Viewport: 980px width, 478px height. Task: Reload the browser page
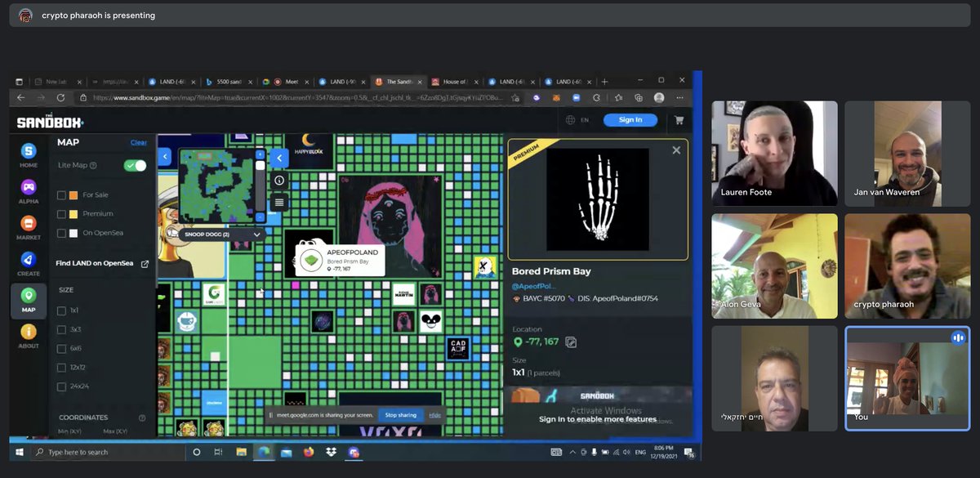[60, 97]
